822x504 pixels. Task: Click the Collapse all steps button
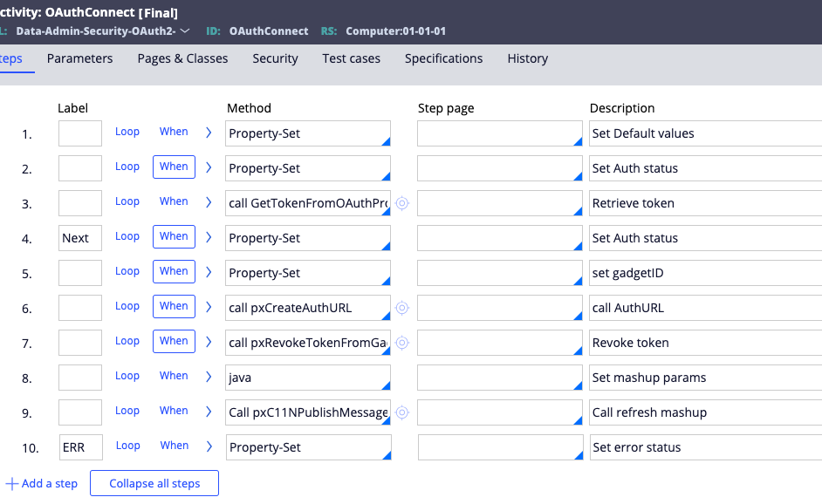click(x=154, y=483)
